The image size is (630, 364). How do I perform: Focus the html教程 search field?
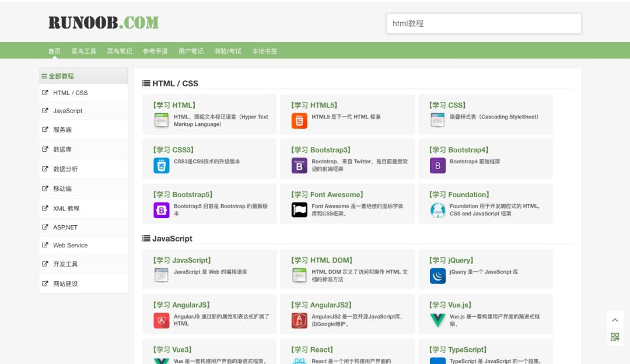coord(484,24)
